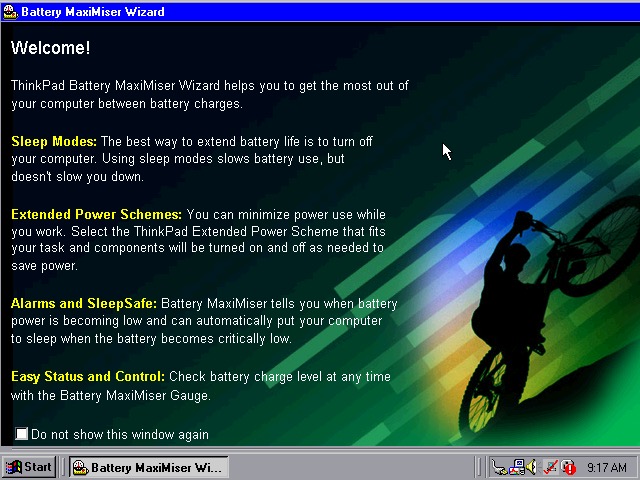Activate the Battery MaxiMiser Wi... taskbar button

pyautogui.click(x=148, y=467)
